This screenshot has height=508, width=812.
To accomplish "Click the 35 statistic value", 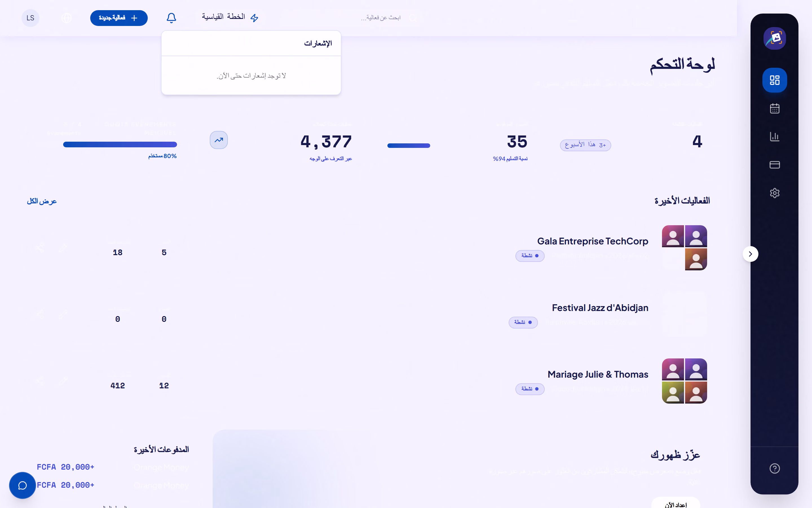I will (517, 141).
